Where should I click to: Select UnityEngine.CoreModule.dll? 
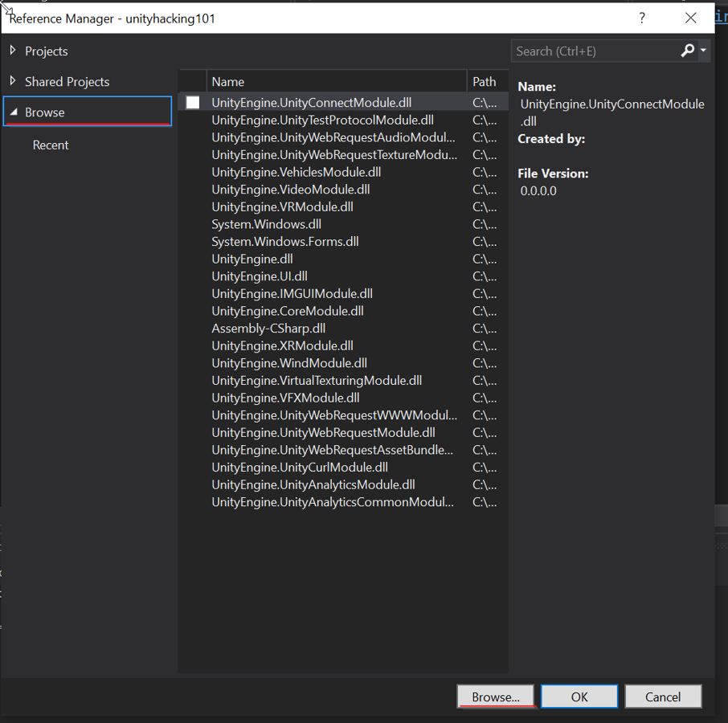343,311
